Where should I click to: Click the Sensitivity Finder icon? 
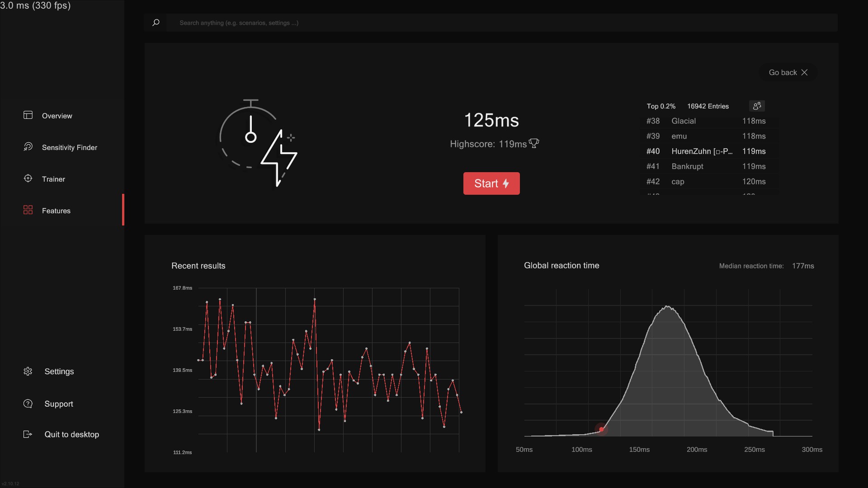(x=28, y=147)
